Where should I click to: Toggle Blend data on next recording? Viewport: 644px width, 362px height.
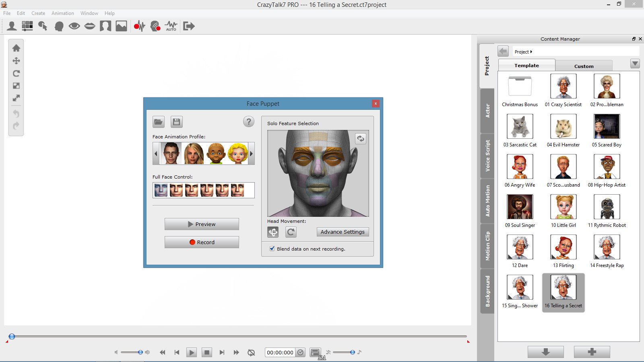point(272,249)
